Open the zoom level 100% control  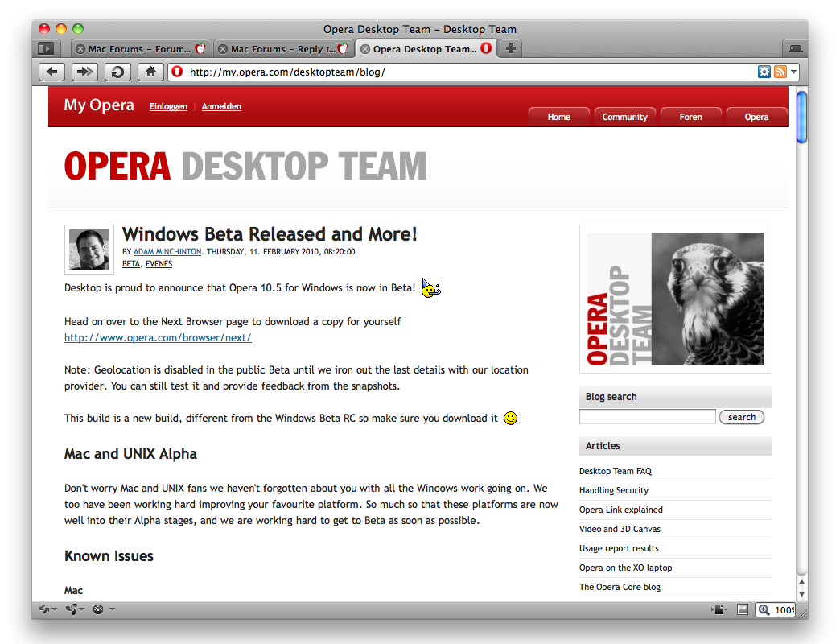(x=775, y=609)
